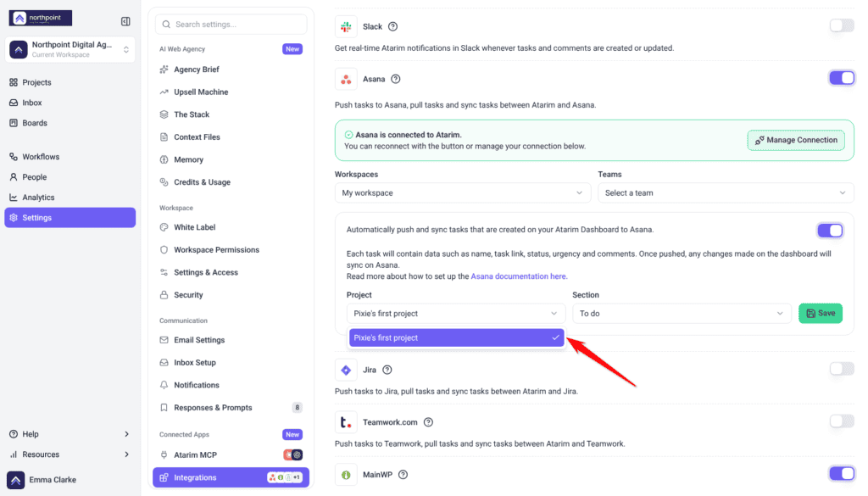The height and width of the screenshot is (496, 868).
Task: Open the Project dropdown
Action: point(455,314)
